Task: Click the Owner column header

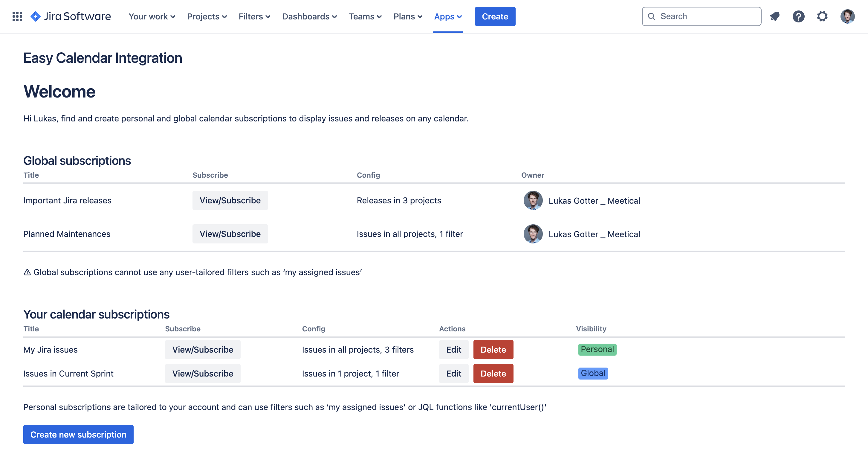Action: coord(533,175)
